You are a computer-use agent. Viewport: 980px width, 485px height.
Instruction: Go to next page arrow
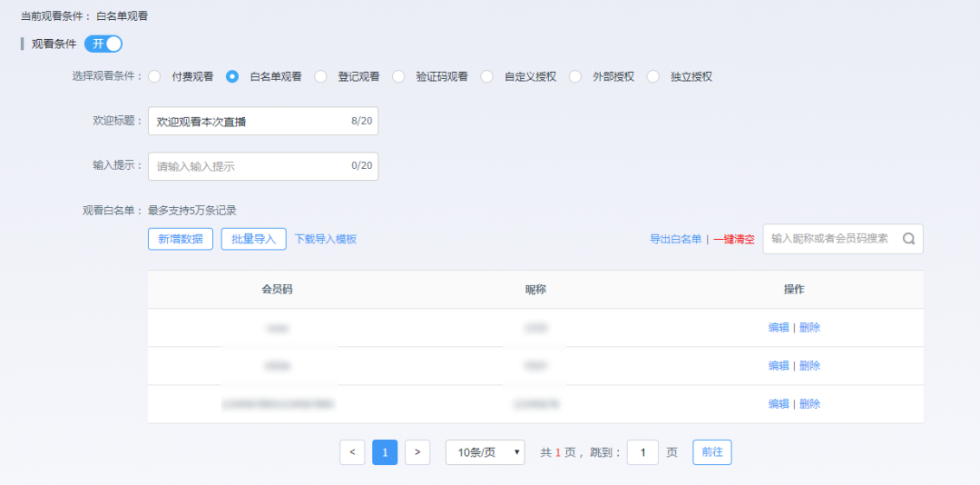[417, 452]
